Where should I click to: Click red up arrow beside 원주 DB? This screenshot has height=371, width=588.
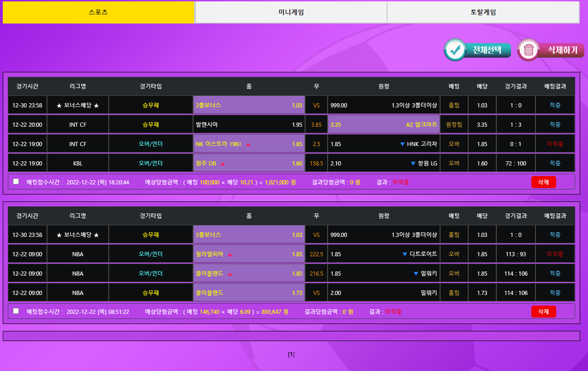[223, 164]
